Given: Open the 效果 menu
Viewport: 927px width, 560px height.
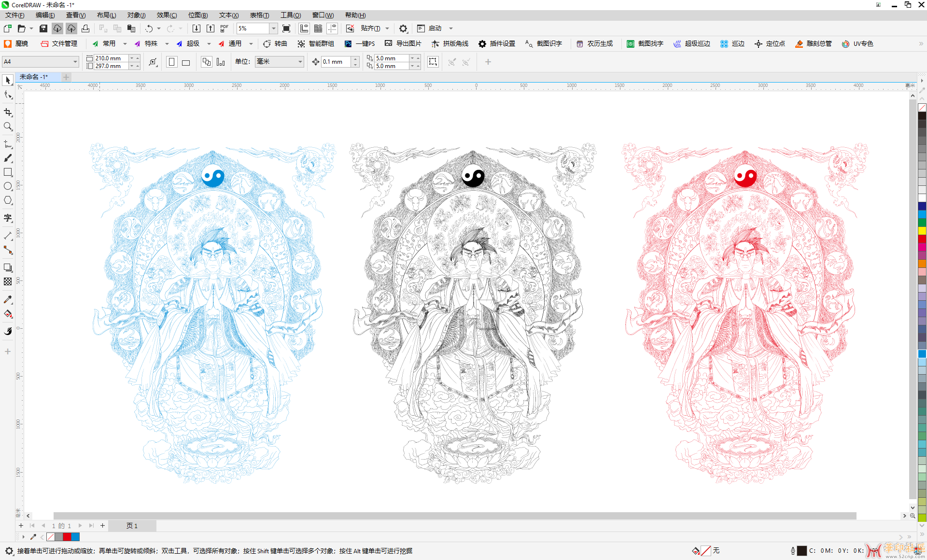Looking at the screenshot, I should click(167, 15).
